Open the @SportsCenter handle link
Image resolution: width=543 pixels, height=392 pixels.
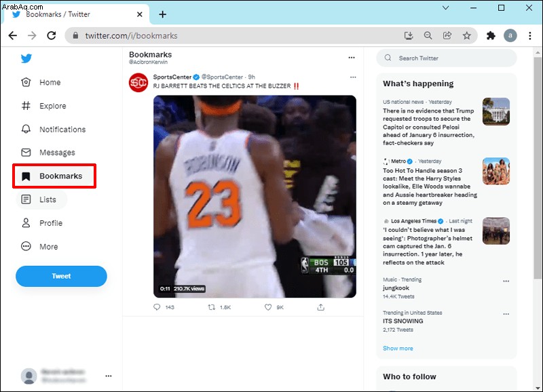pos(222,77)
